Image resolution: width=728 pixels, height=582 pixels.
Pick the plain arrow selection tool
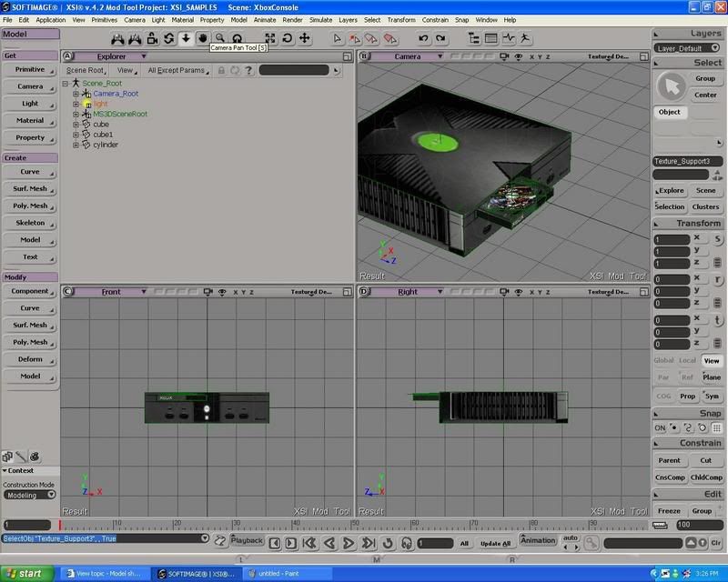pyautogui.click(x=338, y=38)
